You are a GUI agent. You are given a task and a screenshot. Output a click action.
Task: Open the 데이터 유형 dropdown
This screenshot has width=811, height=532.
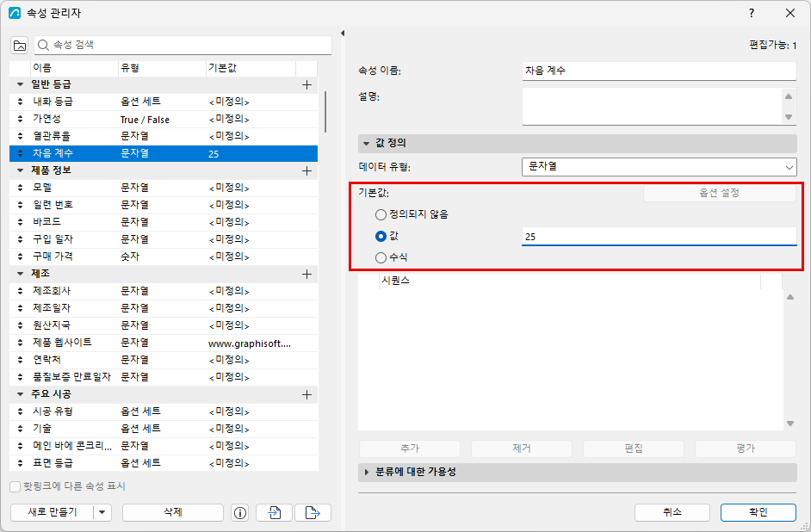pos(659,167)
